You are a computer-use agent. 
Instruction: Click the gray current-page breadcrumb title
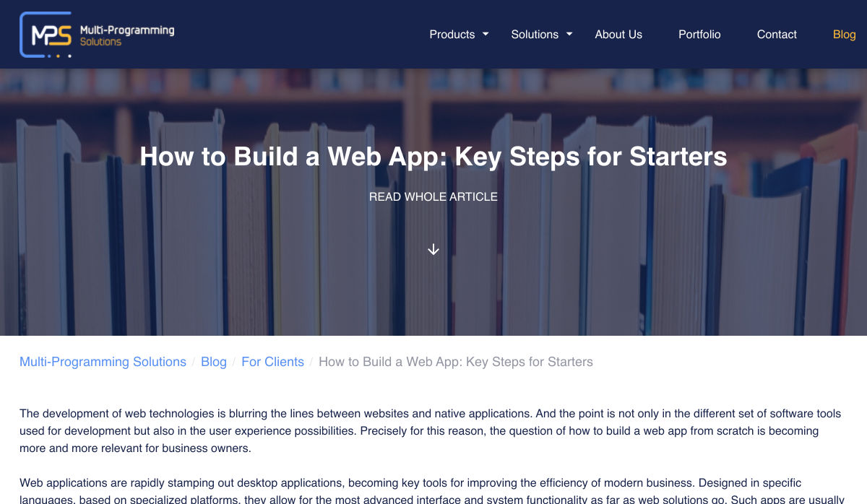click(x=455, y=362)
